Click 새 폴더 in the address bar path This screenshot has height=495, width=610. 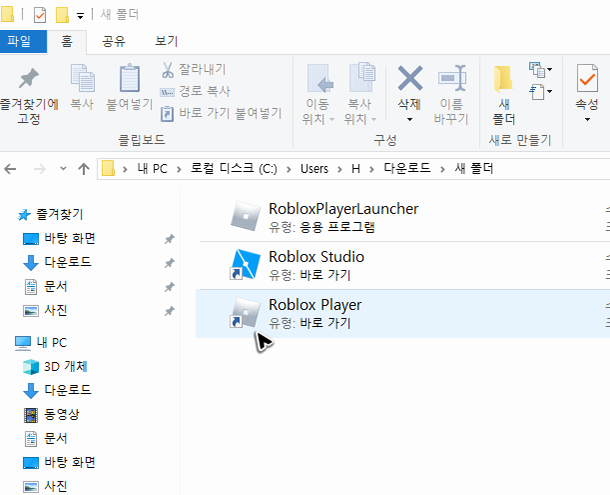coord(474,169)
